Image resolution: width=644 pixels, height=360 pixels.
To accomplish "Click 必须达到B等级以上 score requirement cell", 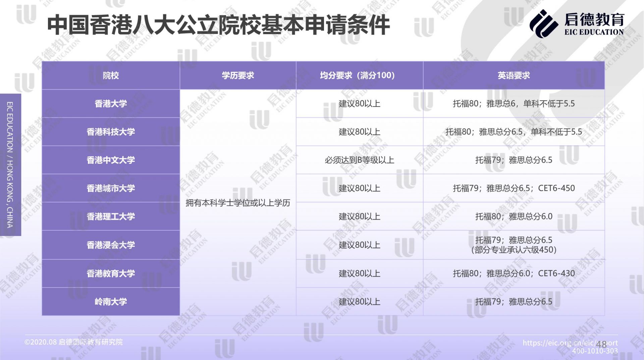I will (360, 160).
